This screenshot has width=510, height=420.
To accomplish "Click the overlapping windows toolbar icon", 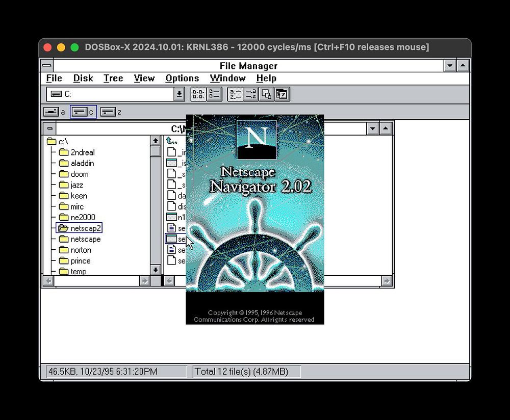I will 266,94.
